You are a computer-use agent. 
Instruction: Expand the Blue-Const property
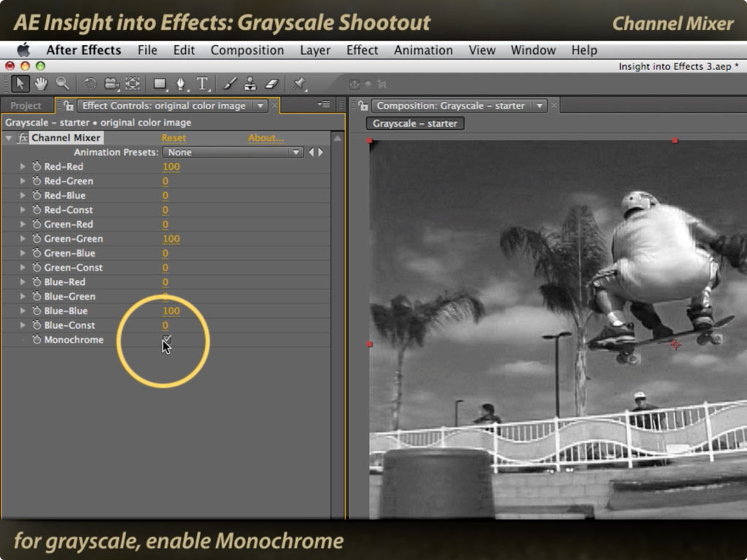coord(23,324)
